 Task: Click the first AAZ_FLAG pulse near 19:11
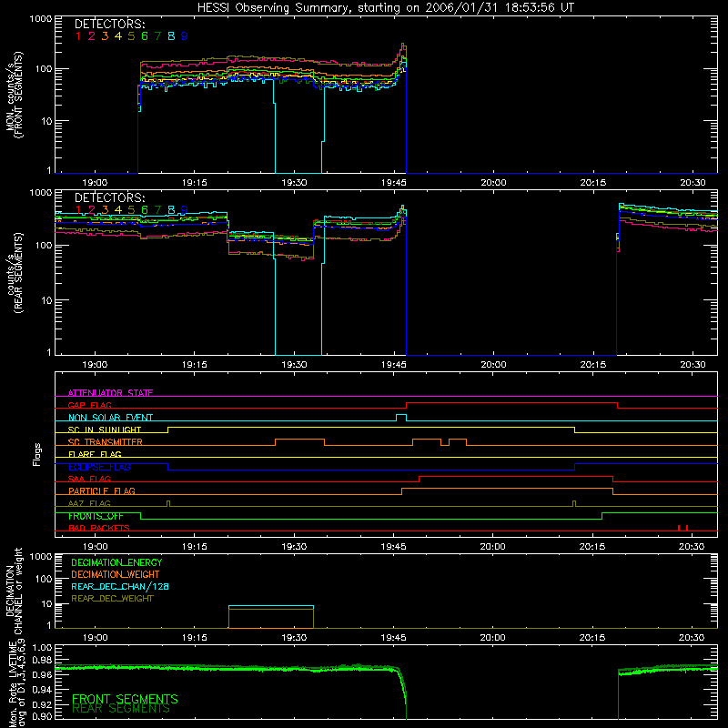pos(168,504)
